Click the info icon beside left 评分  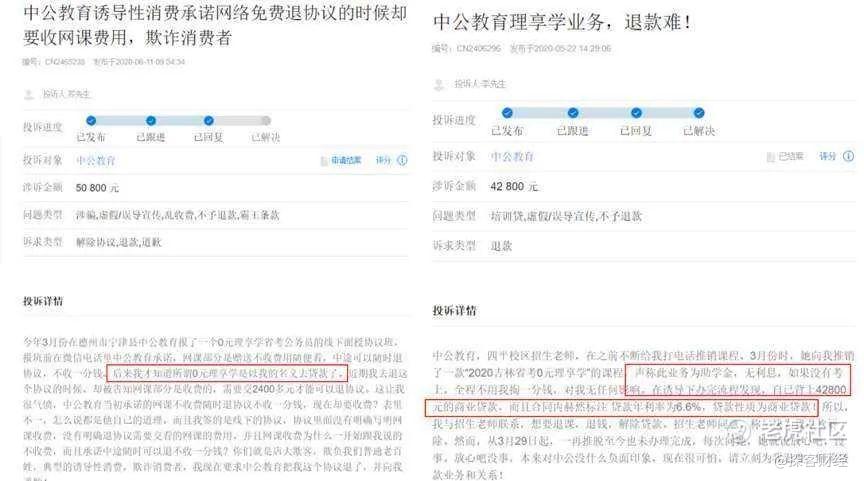pos(402,160)
